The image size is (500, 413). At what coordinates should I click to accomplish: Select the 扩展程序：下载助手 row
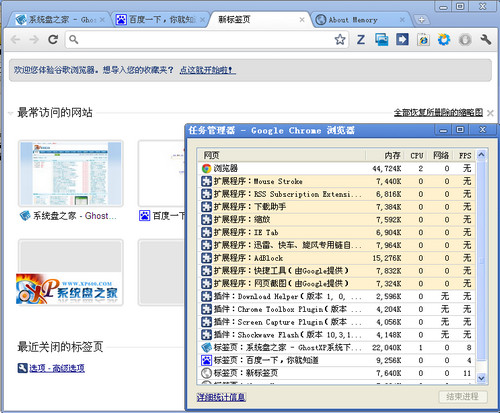[337, 207]
